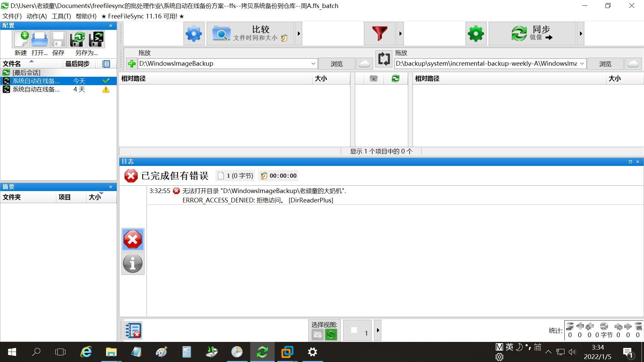Close the 摘要 panel
The image size is (644, 362).
tap(111, 187)
